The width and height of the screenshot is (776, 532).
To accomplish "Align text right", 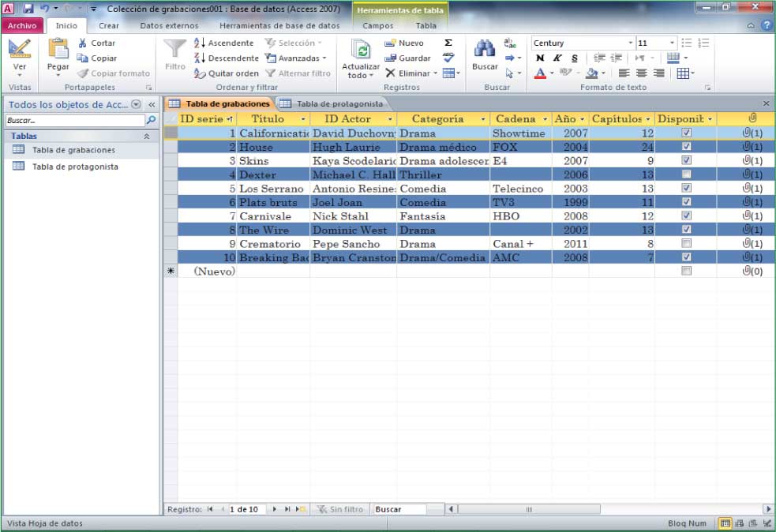I will coord(658,73).
